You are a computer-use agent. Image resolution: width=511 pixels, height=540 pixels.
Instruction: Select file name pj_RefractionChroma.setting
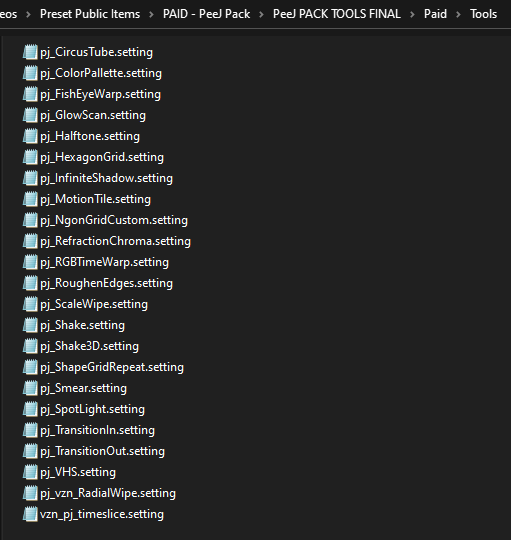(x=115, y=241)
